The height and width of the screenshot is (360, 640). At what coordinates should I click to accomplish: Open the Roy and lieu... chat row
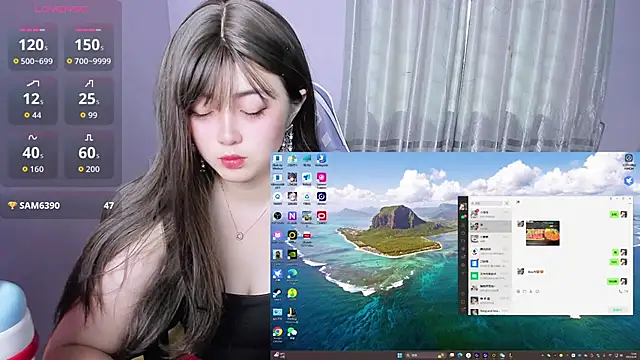pyautogui.click(x=491, y=311)
